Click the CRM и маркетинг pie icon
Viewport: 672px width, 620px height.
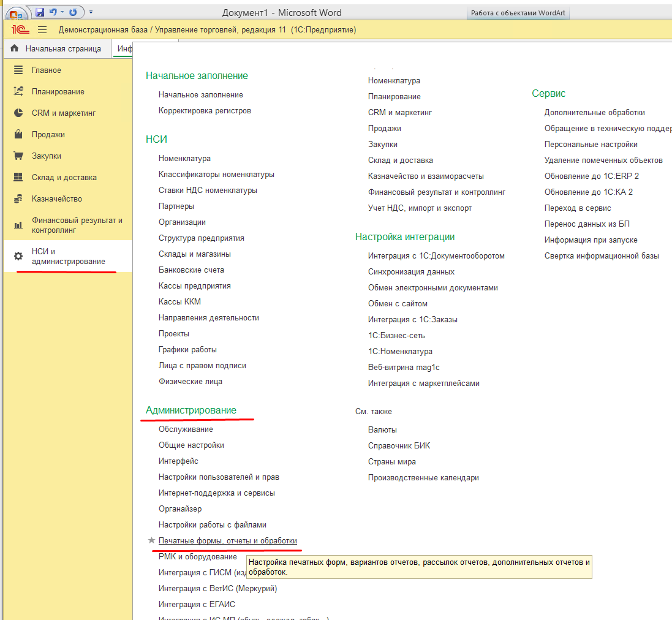18,113
